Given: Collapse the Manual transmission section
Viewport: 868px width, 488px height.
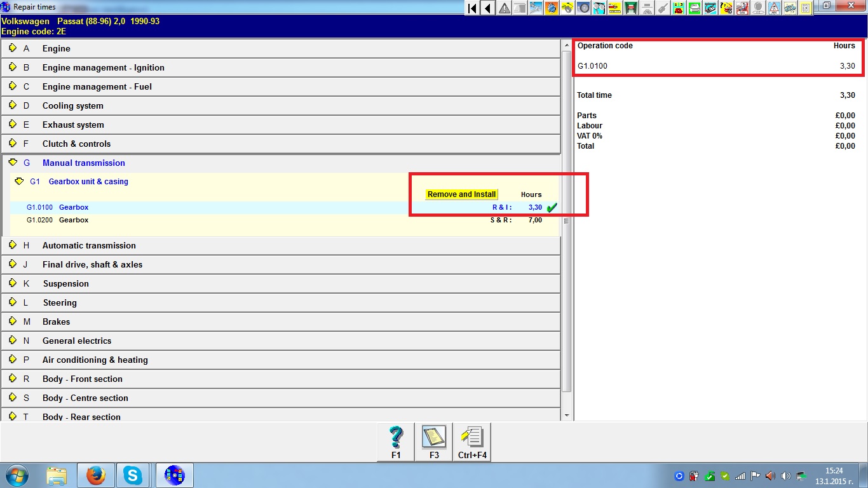Looking at the screenshot, I should point(13,163).
